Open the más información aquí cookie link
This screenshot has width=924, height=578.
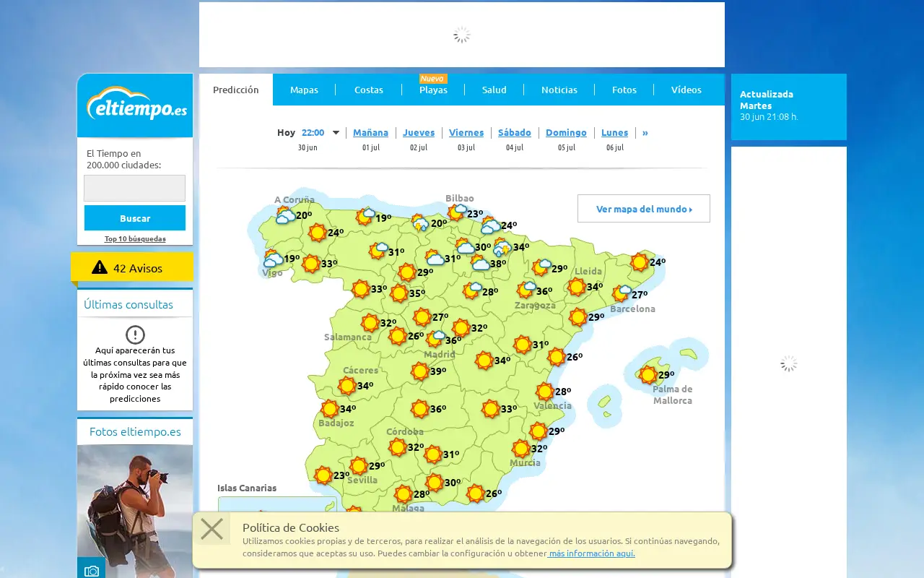click(592, 553)
